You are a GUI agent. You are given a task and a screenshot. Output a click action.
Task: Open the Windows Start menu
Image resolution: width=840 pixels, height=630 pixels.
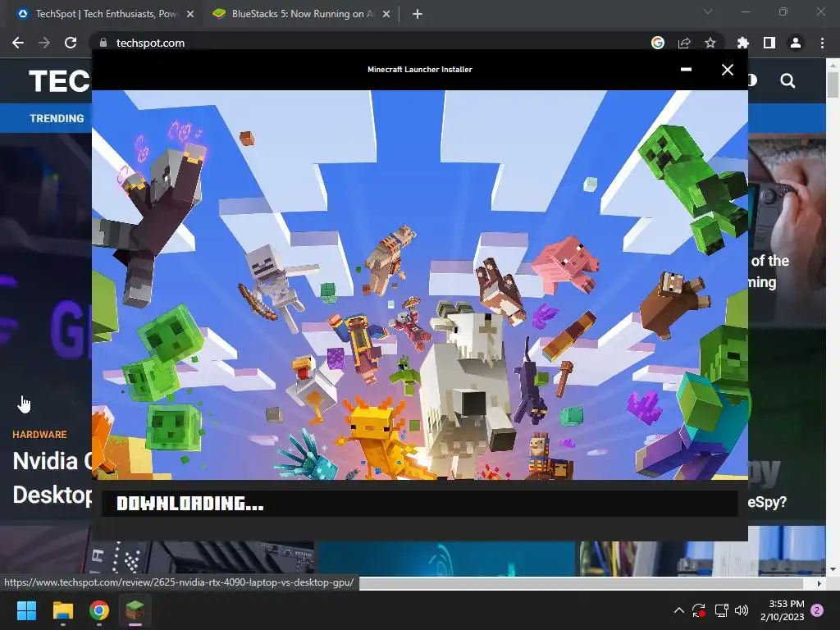coord(26,610)
